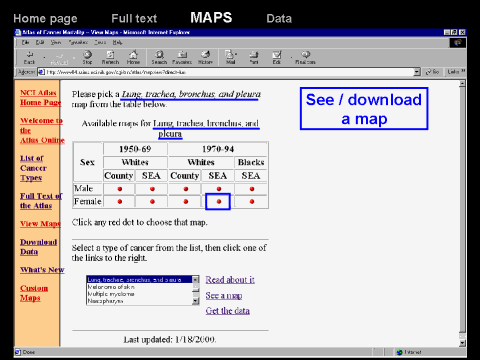This screenshot has height=360, width=480.
Task: Click the Refresh toolbar icon
Action: point(110,57)
